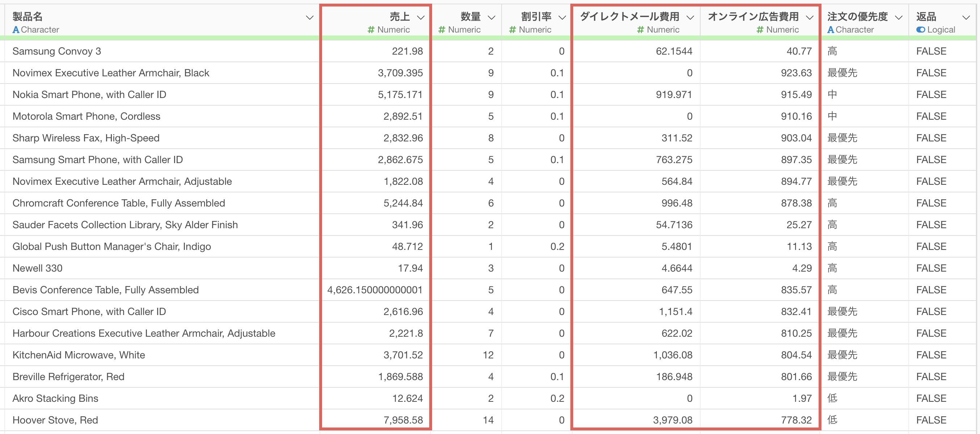Image resolution: width=980 pixels, height=434 pixels.
Task: Click sales value 3,709.395
Action: [400, 73]
